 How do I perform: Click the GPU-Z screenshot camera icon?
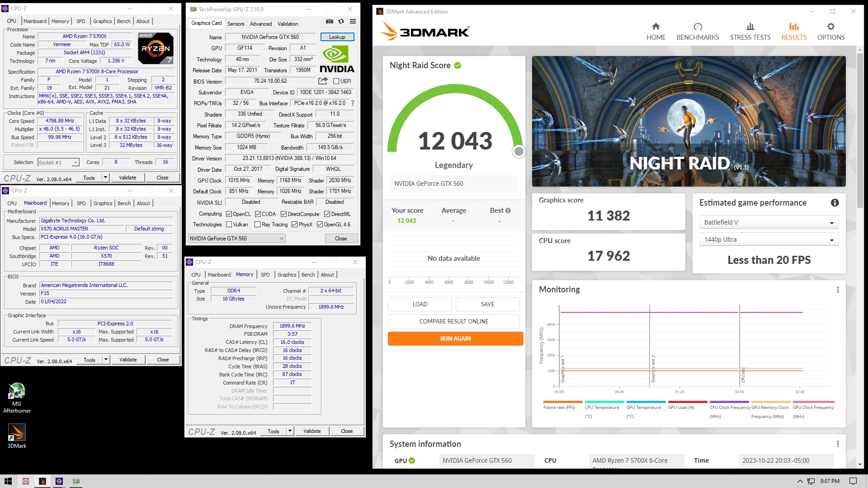point(330,21)
